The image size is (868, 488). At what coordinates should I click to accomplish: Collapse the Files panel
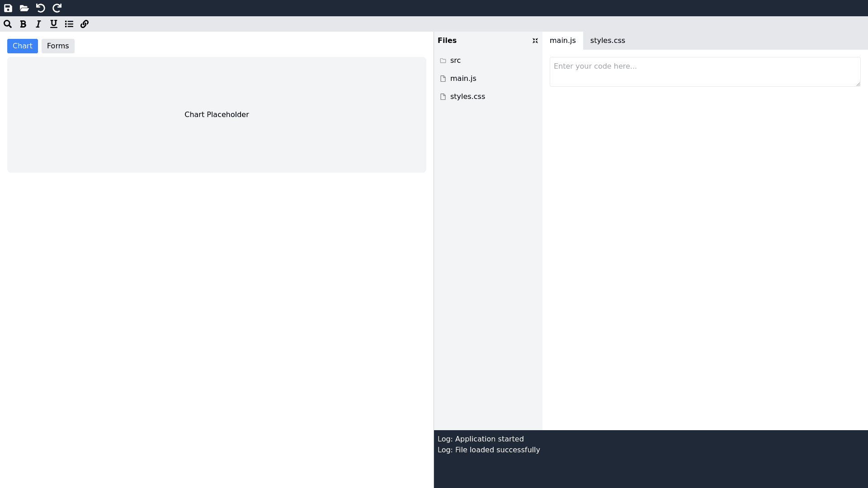(x=535, y=41)
